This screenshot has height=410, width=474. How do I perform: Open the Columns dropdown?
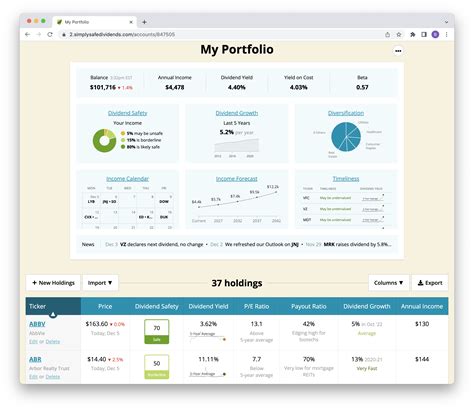pyautogui.click(x=389, y=283)
